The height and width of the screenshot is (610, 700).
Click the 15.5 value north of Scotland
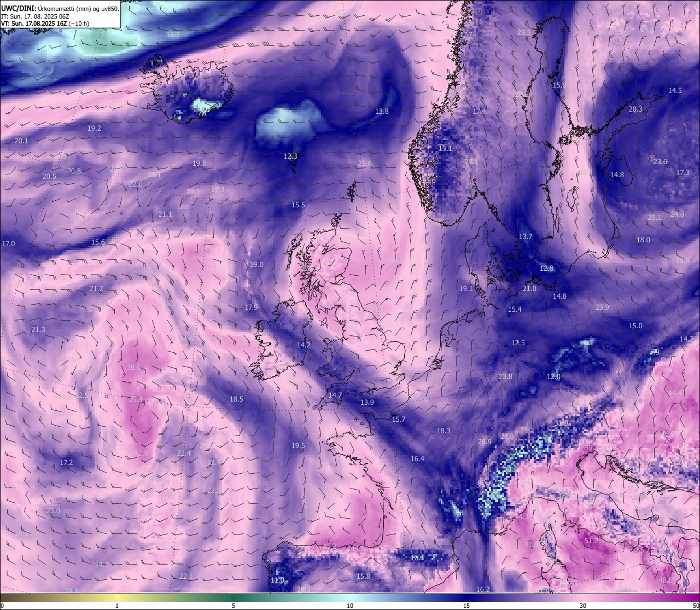[298, 205]
